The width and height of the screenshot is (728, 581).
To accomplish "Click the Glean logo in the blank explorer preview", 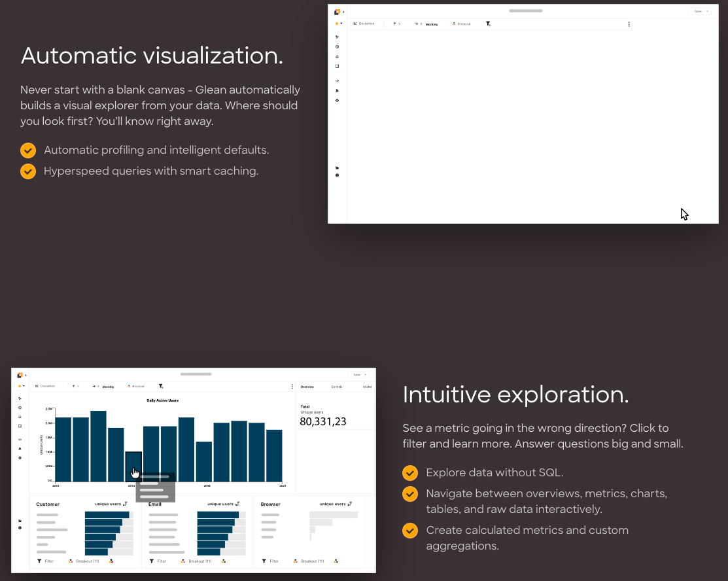I will [x=337, y=12].
